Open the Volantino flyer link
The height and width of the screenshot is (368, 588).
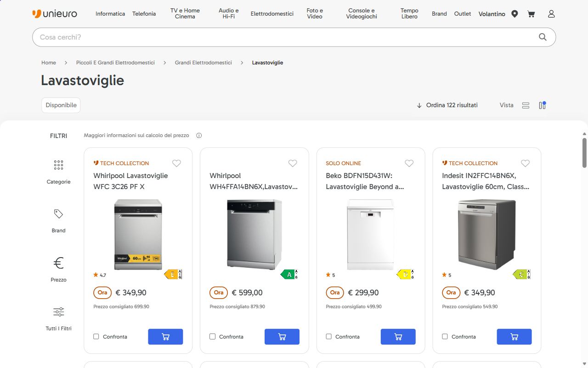tap(492, 14)
